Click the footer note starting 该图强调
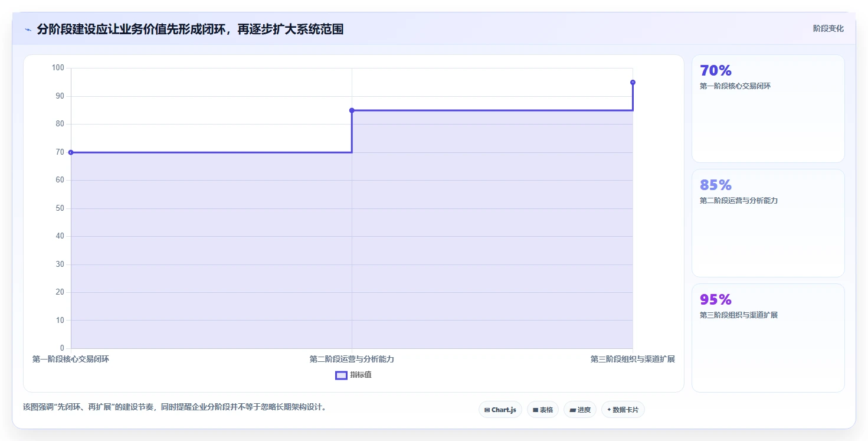 point(175,407)
